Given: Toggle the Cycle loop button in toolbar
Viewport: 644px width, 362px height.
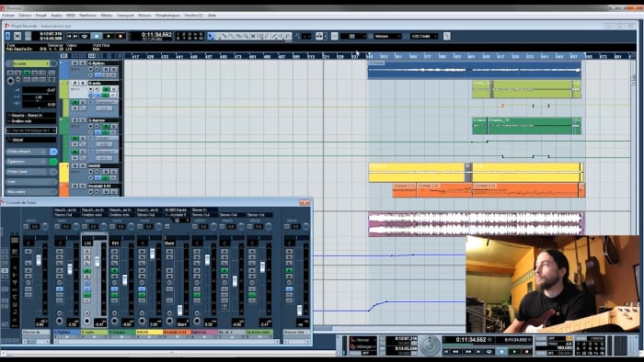Looking at the screenshot, I should tap(85, 36).
